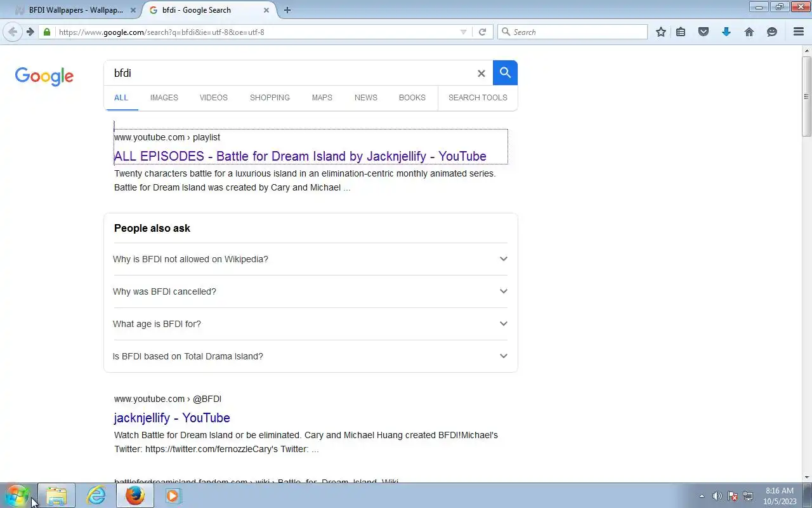Open the bookmarks list icon
This screenshot has width=812, height=508.
(681, 32)
